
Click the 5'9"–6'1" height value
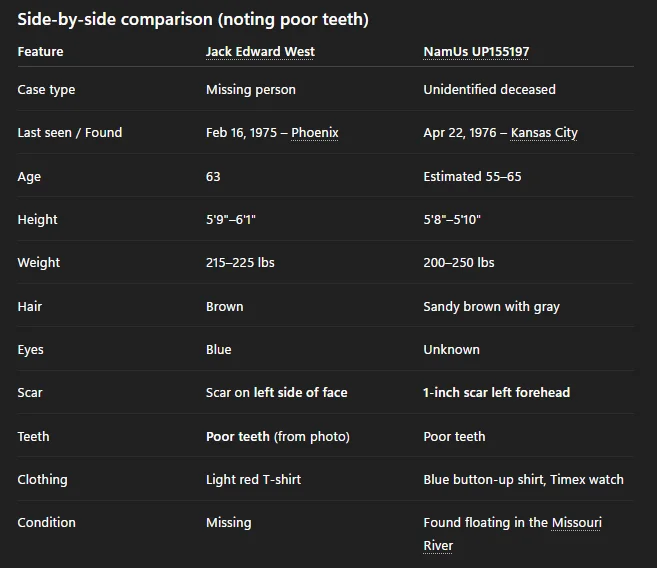237,220
